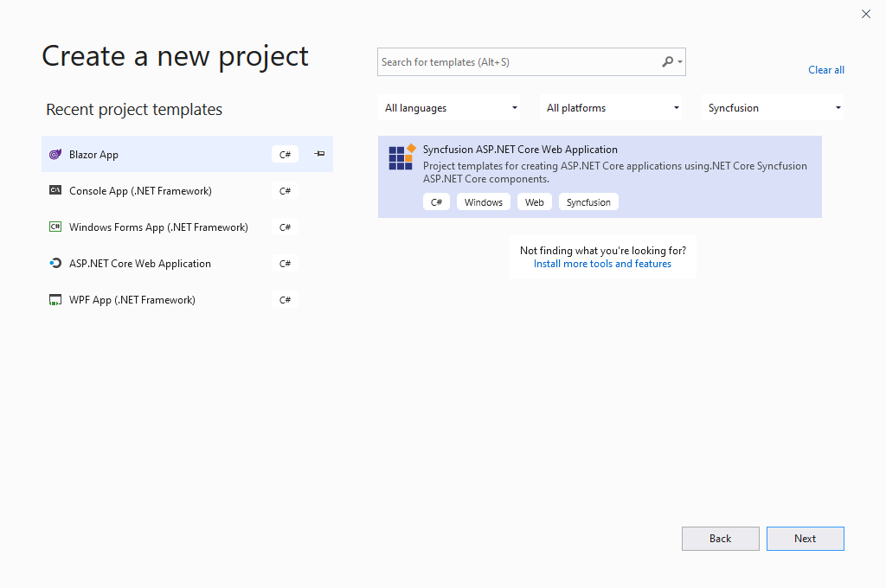Click C# badge on WPF App row
This screenshot has width=886, height=588.
285,299
